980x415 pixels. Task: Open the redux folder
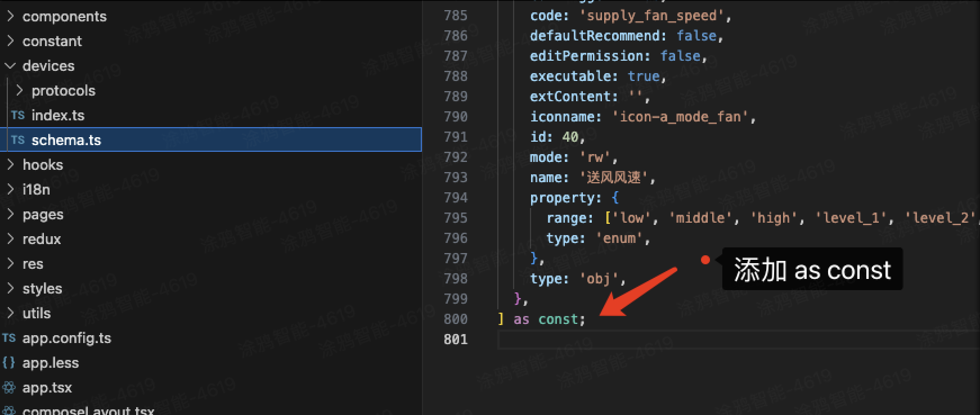coord(10,239)
